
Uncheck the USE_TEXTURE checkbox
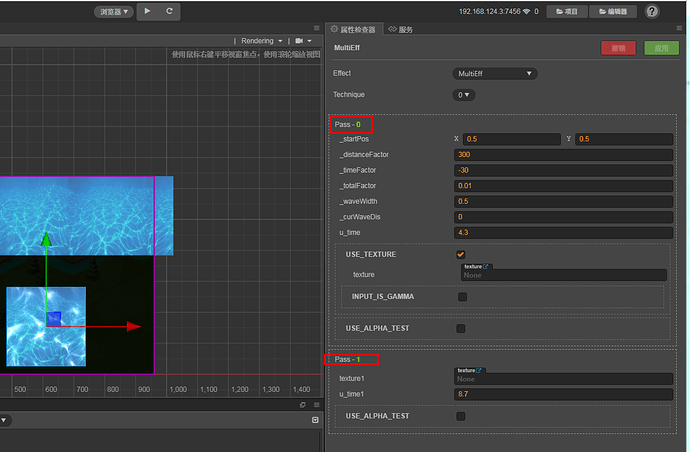(461, 254)
